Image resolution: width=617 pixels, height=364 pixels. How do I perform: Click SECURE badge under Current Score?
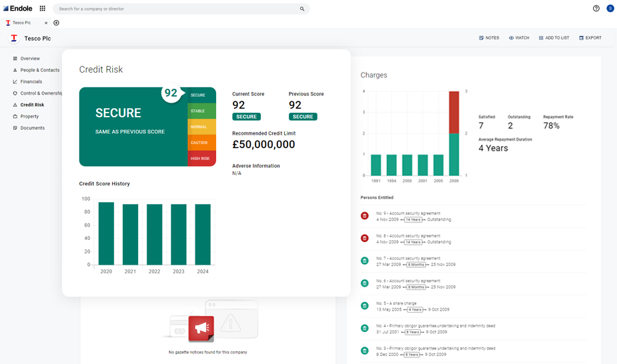(x=246, y=117)
